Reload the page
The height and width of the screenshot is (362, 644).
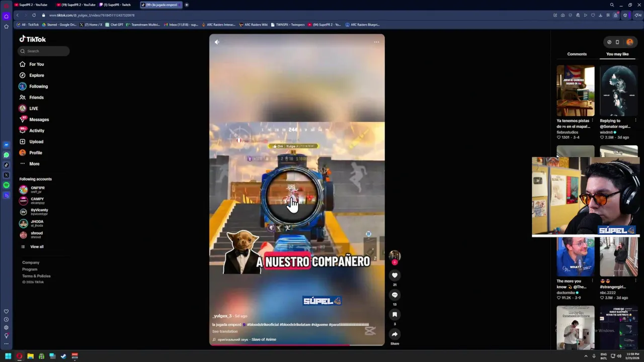34,15
